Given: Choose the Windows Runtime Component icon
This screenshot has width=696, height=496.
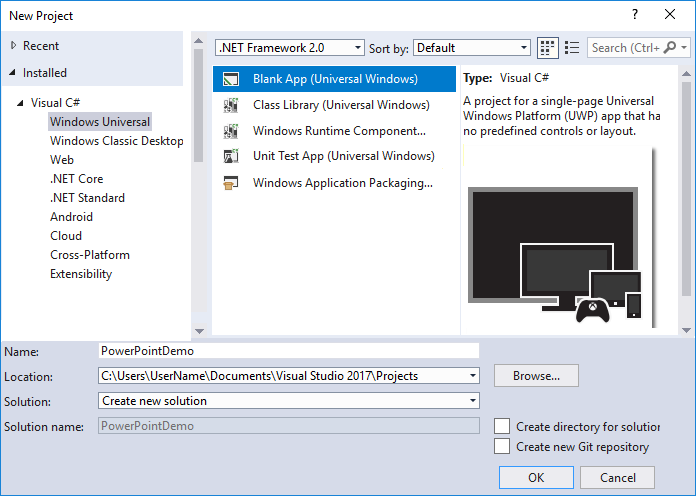Looking at the screenshot, I should click(x=231, y=131).
